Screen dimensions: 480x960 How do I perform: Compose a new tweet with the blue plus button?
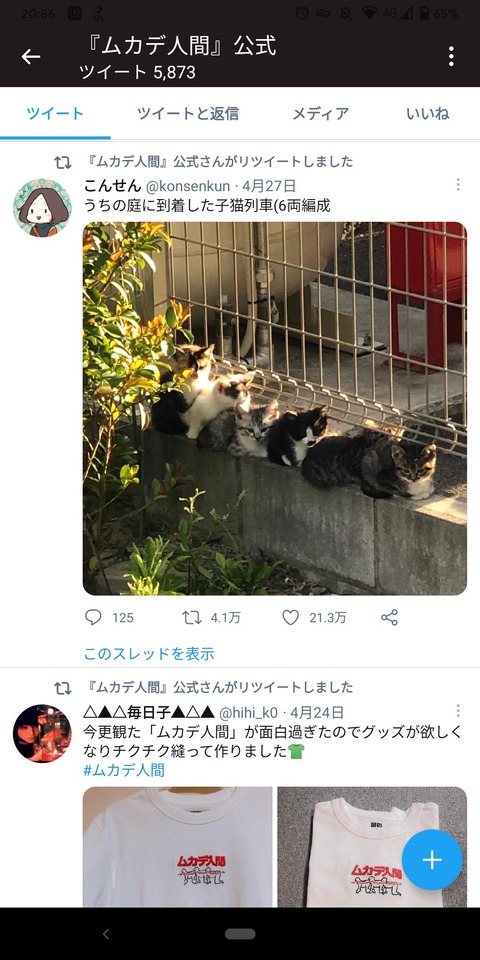pyautogui.click(x=432, y=860)
